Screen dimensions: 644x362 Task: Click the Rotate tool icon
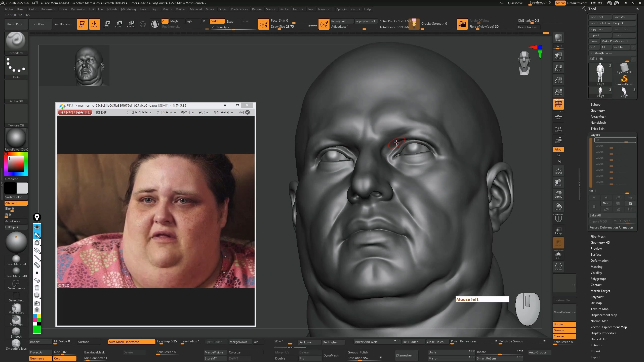131,24
